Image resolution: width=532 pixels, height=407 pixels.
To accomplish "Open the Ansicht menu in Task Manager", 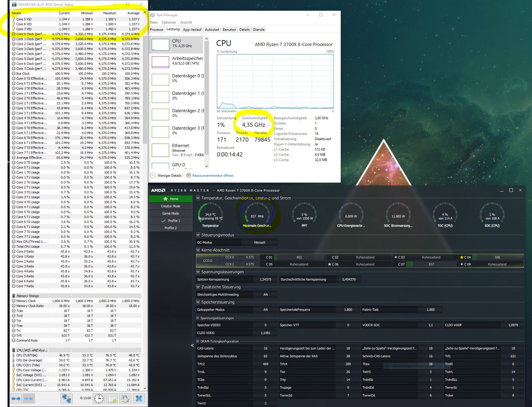I will [186, 22].
